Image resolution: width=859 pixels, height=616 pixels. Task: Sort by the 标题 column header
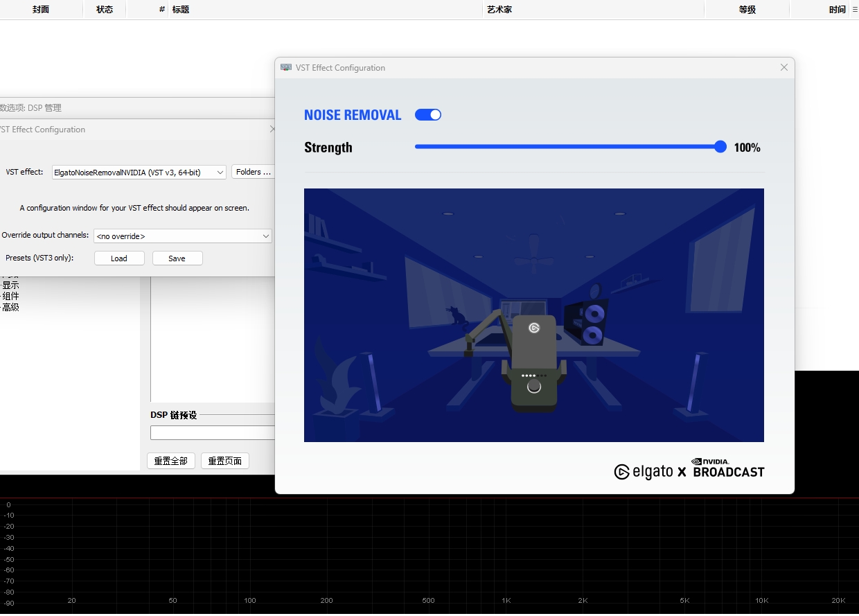pos(181,10)
